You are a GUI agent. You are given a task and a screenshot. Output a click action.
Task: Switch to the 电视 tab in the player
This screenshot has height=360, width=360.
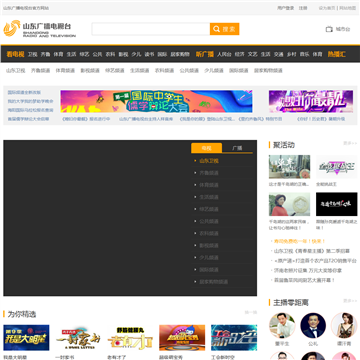[x=206, y=148]
